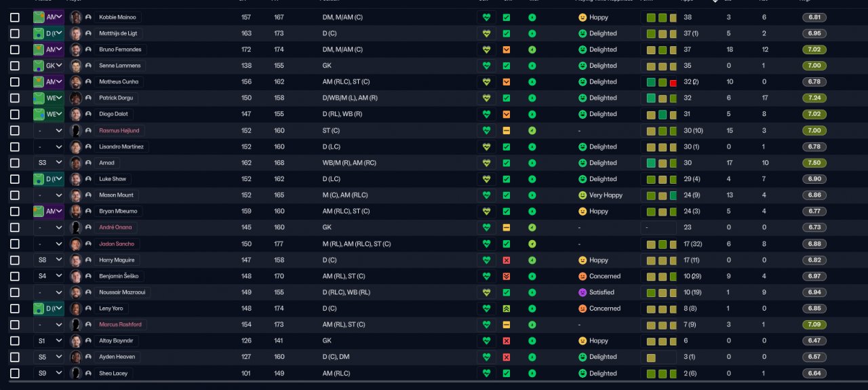The image size is (868, 390).
Task: Click the 7.24 average rating badge for Patrick Dorgu
Action: pyautogui.click(x=814, y=98)
